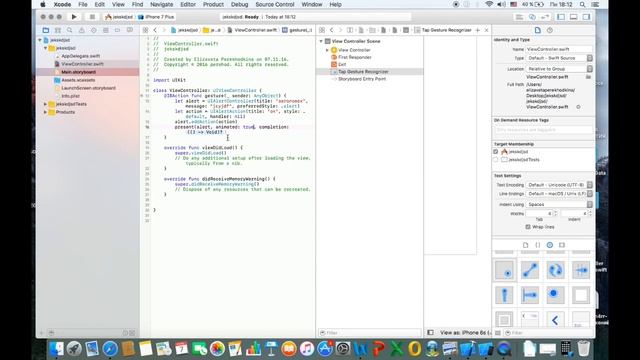Expand the Products group
Image resolution: width=640 pixels, height=360 pixels.
45,112
